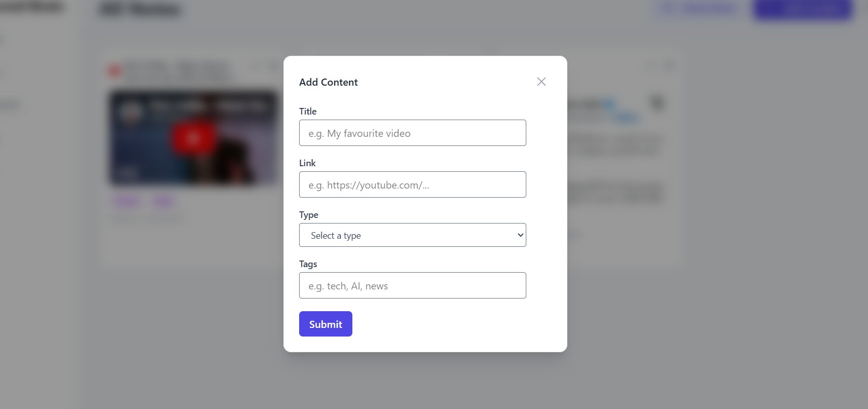Click the "Type" field label
This screenshot has height=409, width=868.
[309, 215]
